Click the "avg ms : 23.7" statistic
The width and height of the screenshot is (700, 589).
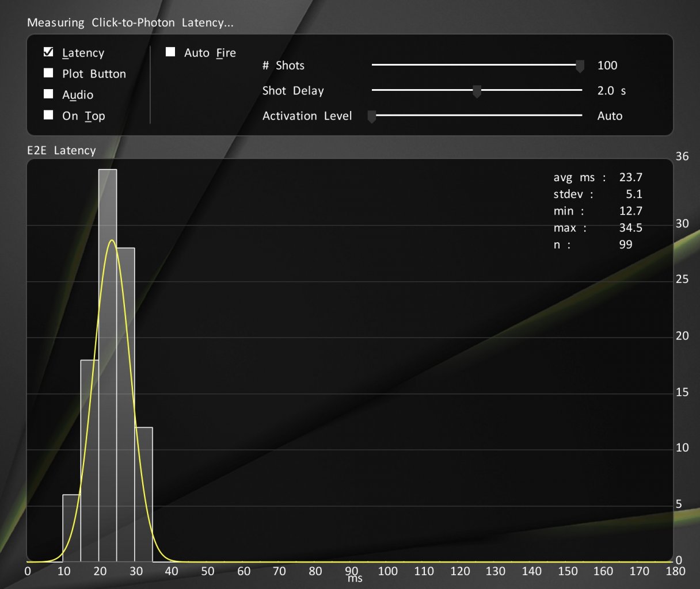[598, 177]
